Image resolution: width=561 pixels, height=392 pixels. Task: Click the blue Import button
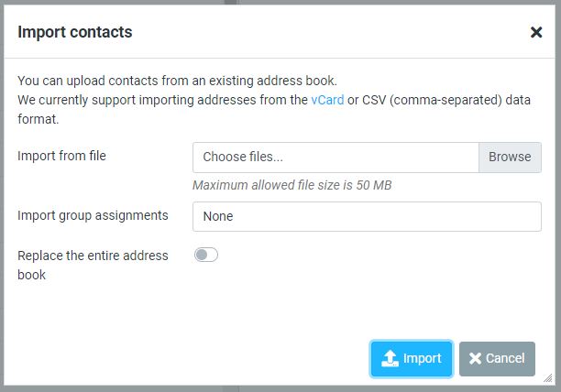coord(412,359)
